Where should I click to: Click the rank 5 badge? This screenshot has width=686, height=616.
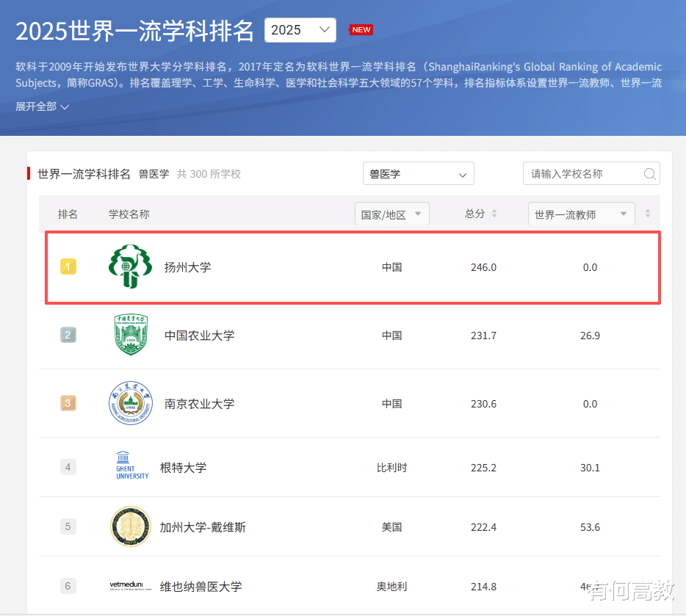tap(68, 526)
